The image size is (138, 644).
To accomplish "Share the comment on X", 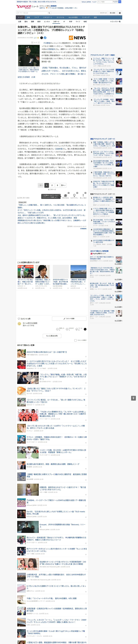I will 85,329.
